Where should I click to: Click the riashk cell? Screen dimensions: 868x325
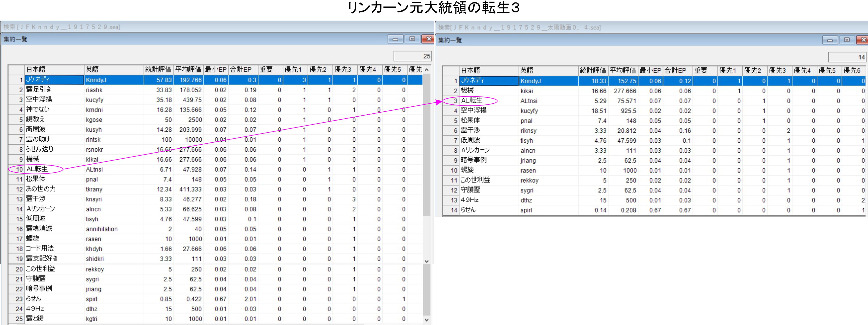click(114, 90)
